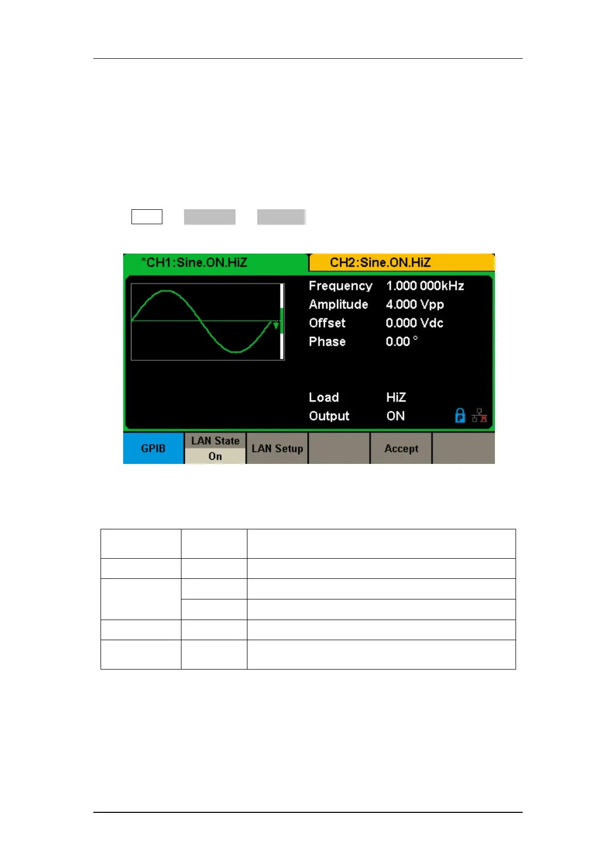Click the Phase parameter label

click(x=327, y=342)
